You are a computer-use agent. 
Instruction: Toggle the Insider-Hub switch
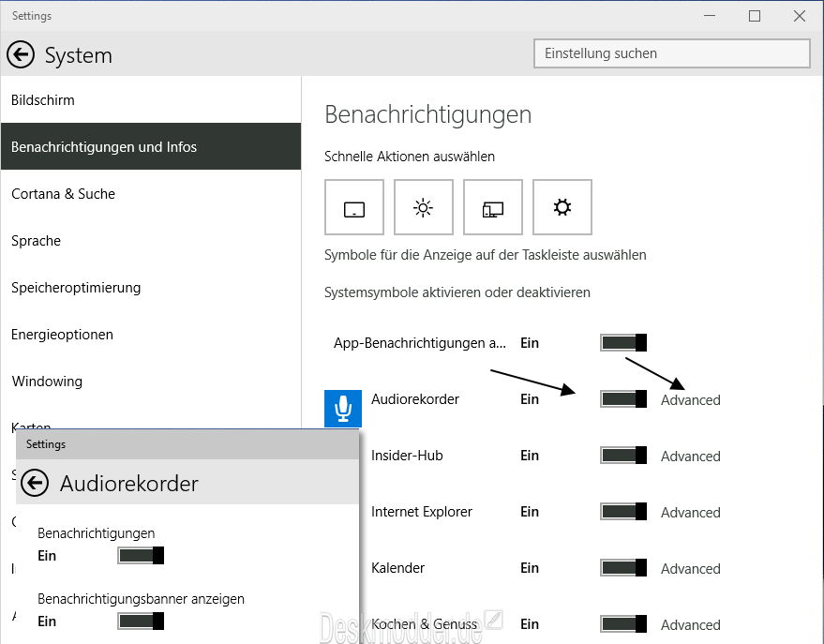pos(622,456)
